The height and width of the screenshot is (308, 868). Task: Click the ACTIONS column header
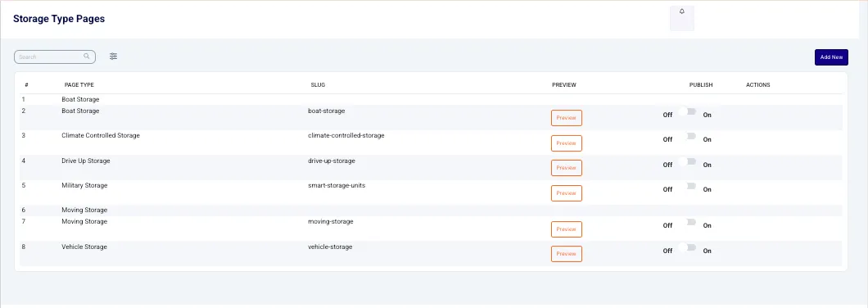click(757, 84)
